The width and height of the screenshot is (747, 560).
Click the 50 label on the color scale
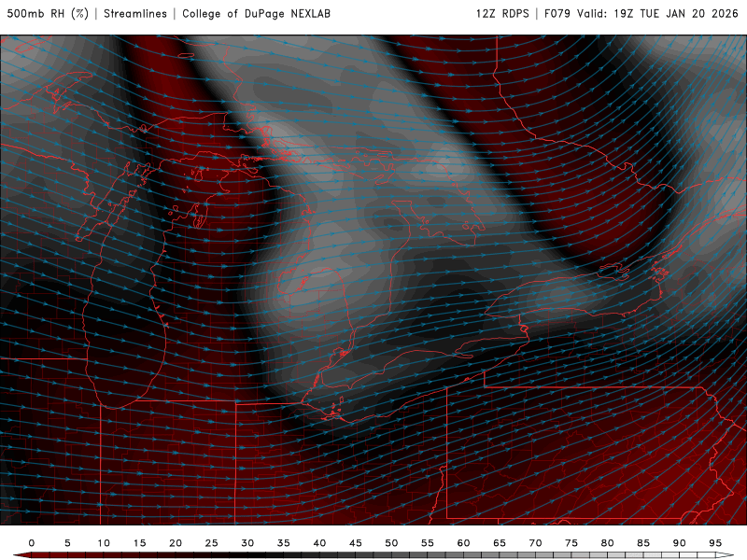(391, 543)
